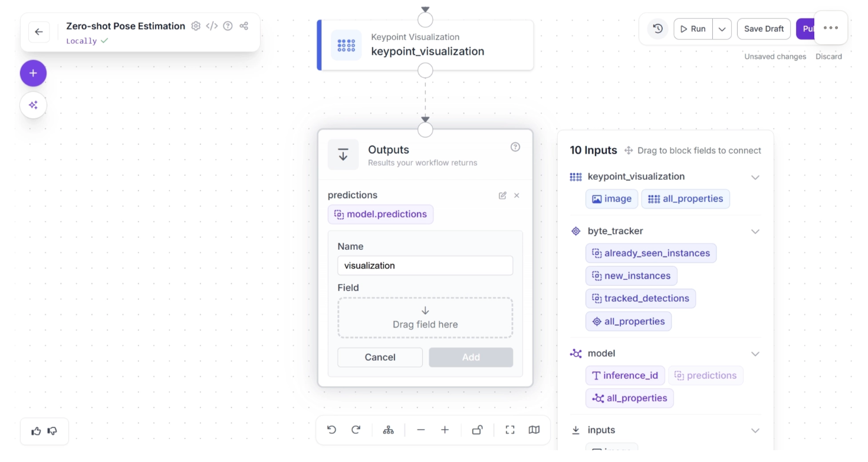Image resolution: width=868 pixels, height=462 pixels.
Task: Click the auto-layout hierarchy icon
Action: click(x=388, y=430)
